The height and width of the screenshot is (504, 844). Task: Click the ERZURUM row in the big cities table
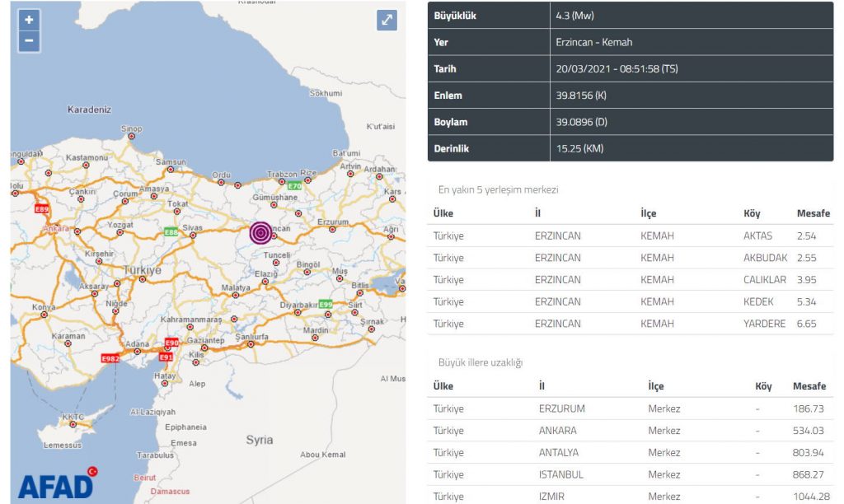tap(631, 408)
